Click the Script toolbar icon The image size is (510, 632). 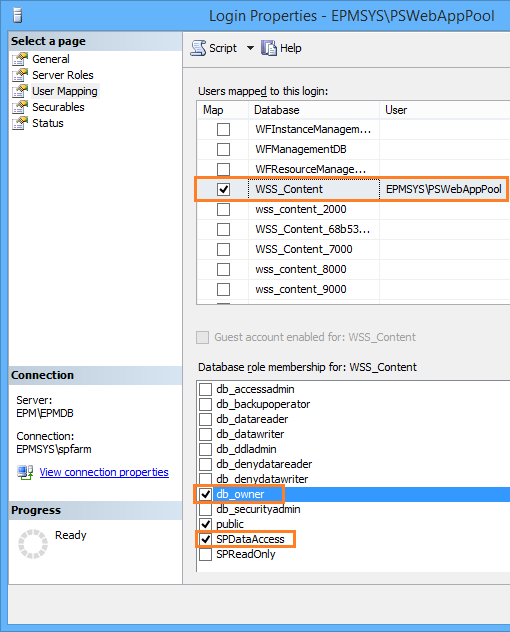(198, 48)
